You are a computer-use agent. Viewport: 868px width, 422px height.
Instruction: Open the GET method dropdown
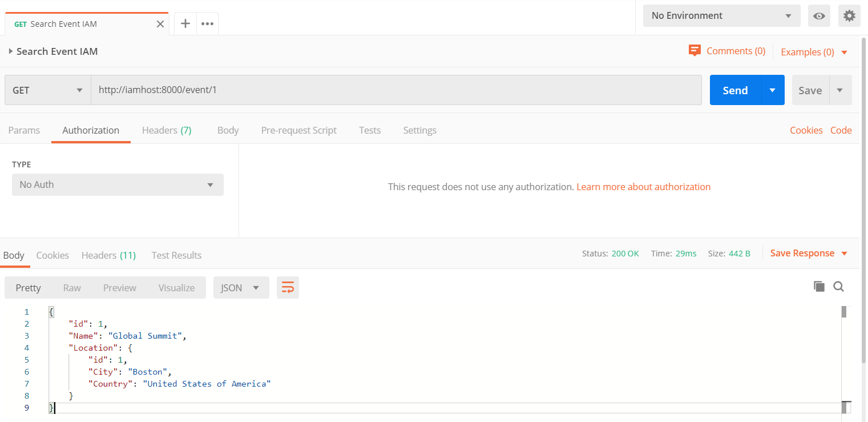(48, 90)
